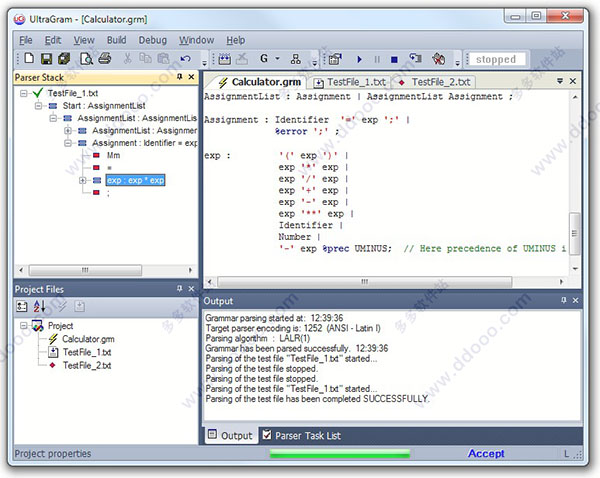Image resolution: width=600 pixels, height=478 pixels.
Task: Open the Help menu
Action: (235, 40)
